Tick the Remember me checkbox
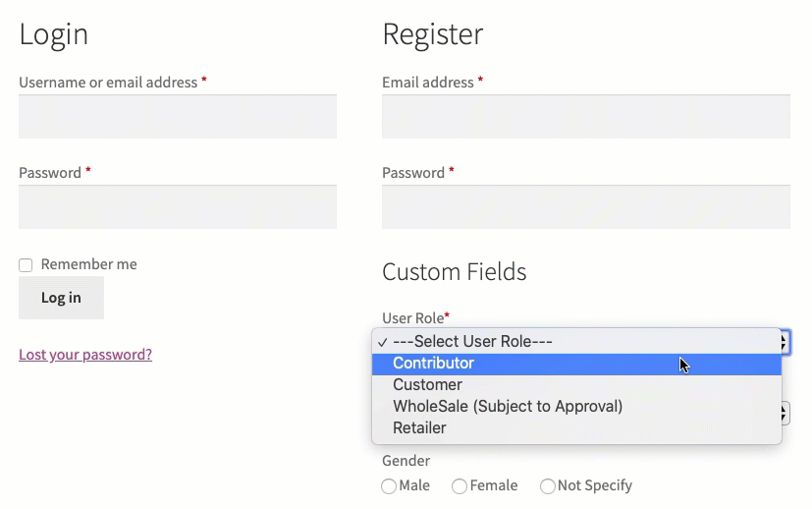Viewport: 812px width, 509px height. click(x=26, y=265)
